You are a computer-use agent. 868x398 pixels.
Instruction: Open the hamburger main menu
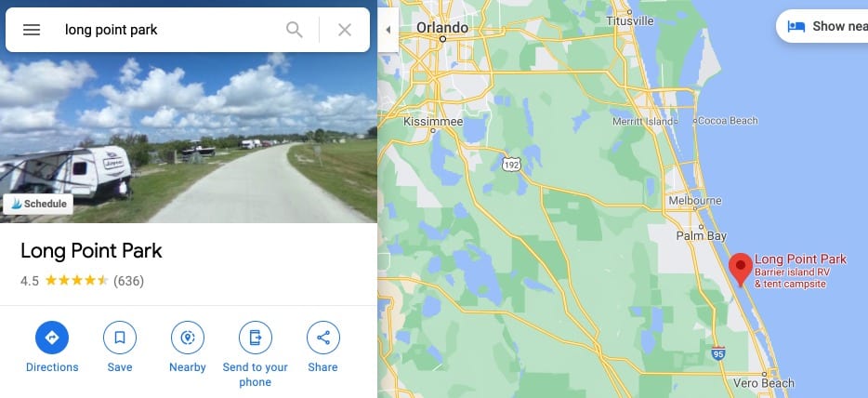(32, 30)
